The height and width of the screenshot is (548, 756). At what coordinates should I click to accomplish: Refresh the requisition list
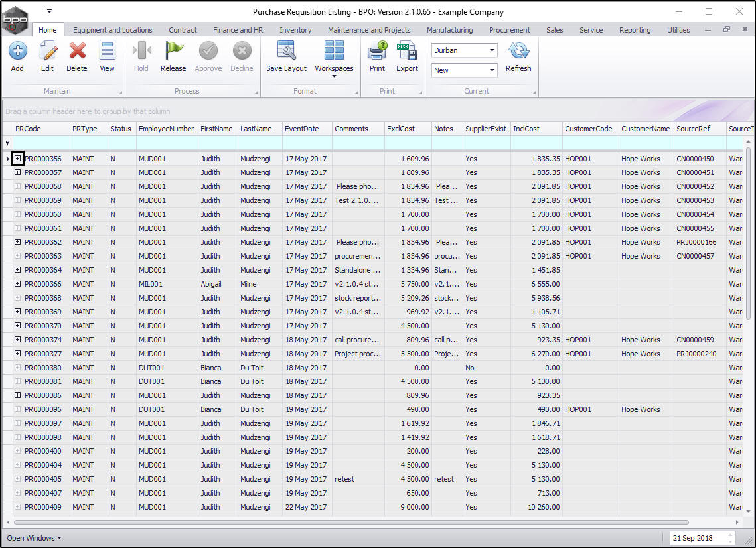518,52
